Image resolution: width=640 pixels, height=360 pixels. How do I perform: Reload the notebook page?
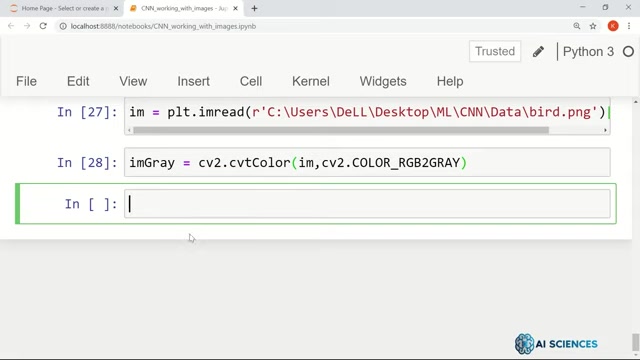(x=43, y=26)
